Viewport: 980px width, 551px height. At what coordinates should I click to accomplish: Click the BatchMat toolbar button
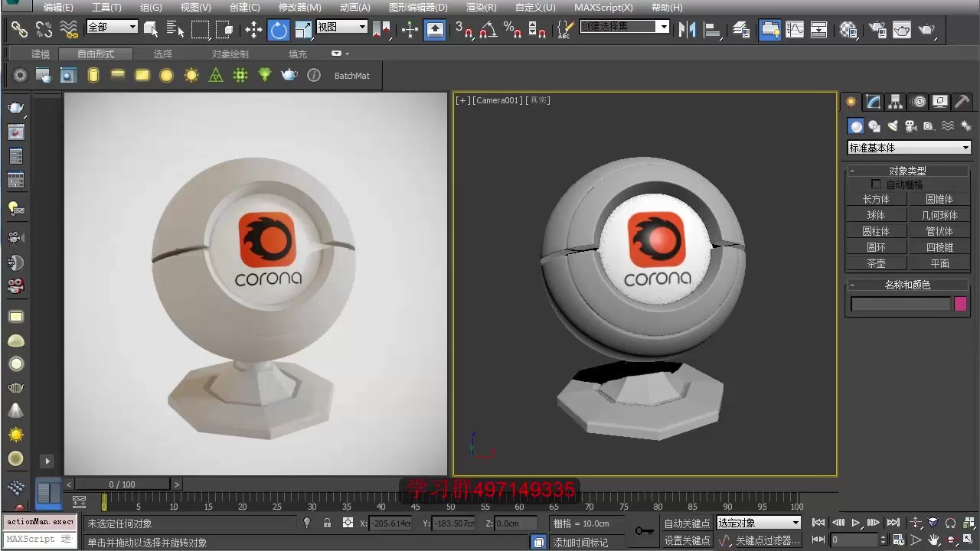(352, 76)
